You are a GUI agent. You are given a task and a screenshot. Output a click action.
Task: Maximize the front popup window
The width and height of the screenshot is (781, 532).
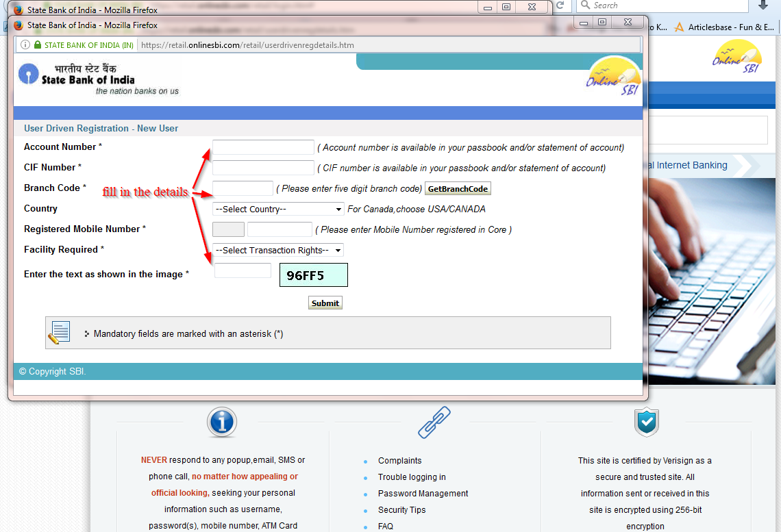pyautogui.click(x=602, y=22)
